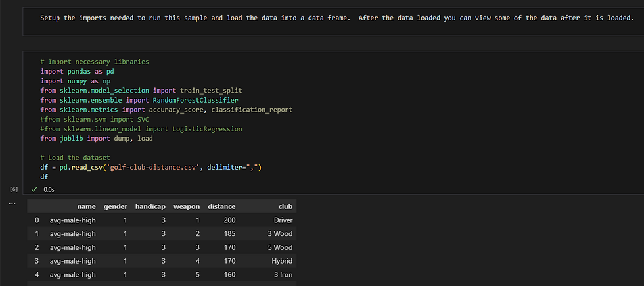Click the final 'df' code line
The width and height of the screenshot is (644, 286).
tap(44, 177)
